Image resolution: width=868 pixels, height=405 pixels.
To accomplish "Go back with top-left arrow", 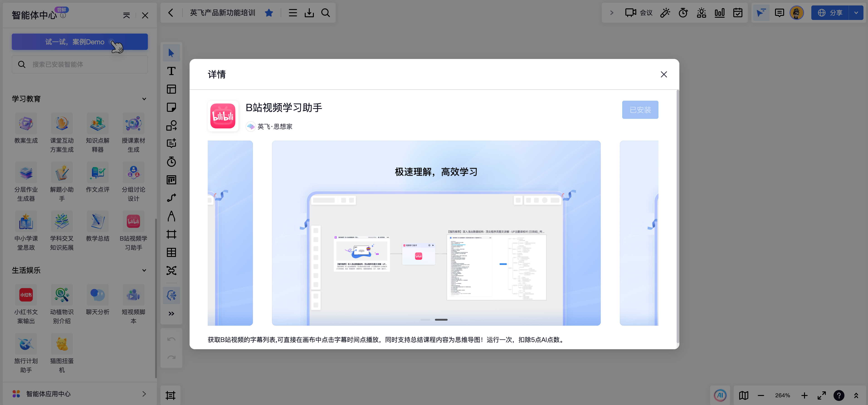I will (171, 13).
